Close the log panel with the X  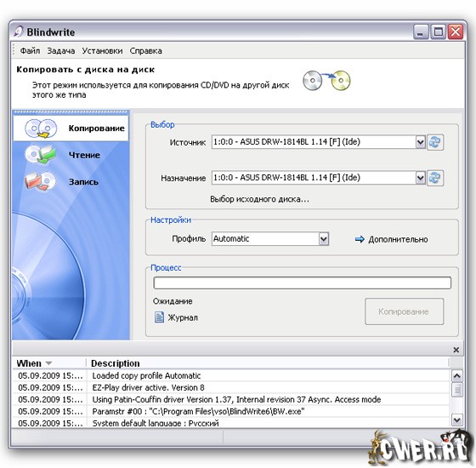click(x=456, y=350)
